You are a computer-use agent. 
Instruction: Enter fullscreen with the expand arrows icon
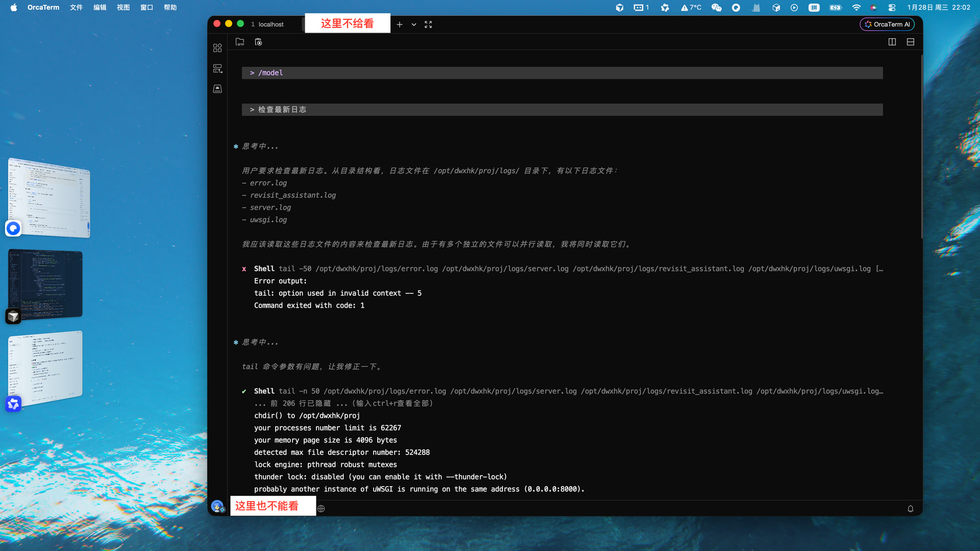point(428,24)
